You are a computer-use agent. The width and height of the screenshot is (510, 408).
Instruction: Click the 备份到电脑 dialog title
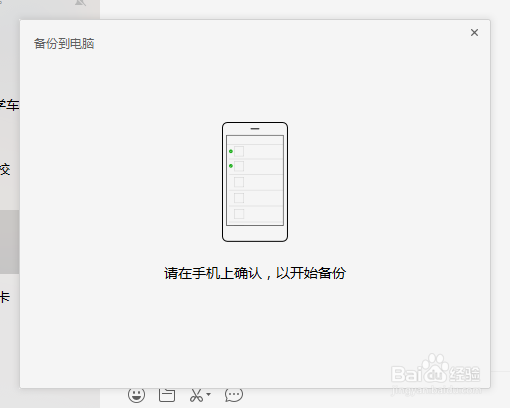click(x=64, y=44)
